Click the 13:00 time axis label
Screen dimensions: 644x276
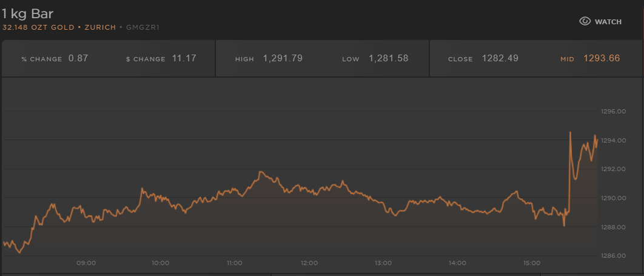(x=383, y=263)
